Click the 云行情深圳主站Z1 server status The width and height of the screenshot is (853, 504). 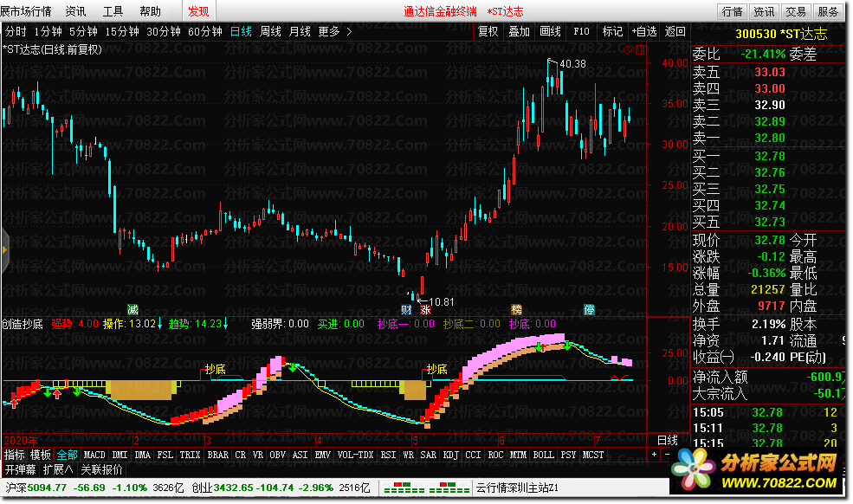pyautogui.click(x=517, y=488)
